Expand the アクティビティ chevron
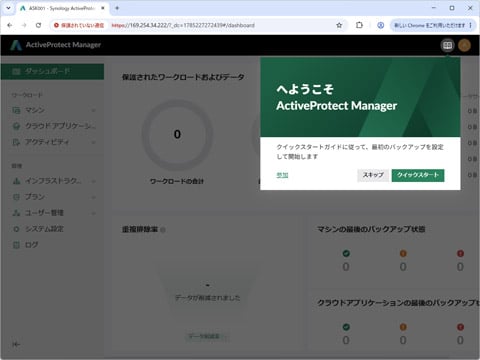This screenshot has height=360, width=480. (x=94, y=142)
